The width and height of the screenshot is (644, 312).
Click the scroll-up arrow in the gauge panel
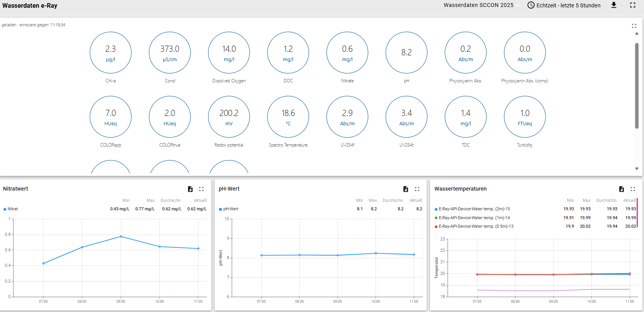point(637,34)
